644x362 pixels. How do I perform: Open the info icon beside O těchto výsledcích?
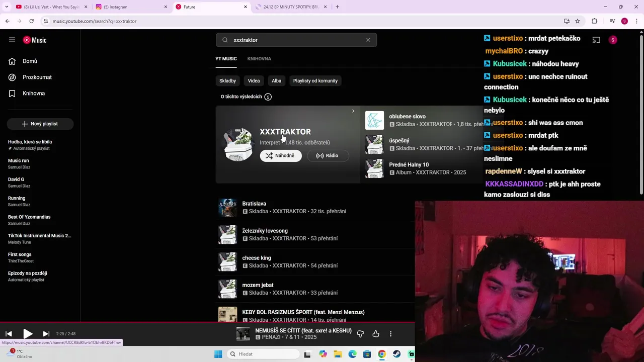(268, 97)
